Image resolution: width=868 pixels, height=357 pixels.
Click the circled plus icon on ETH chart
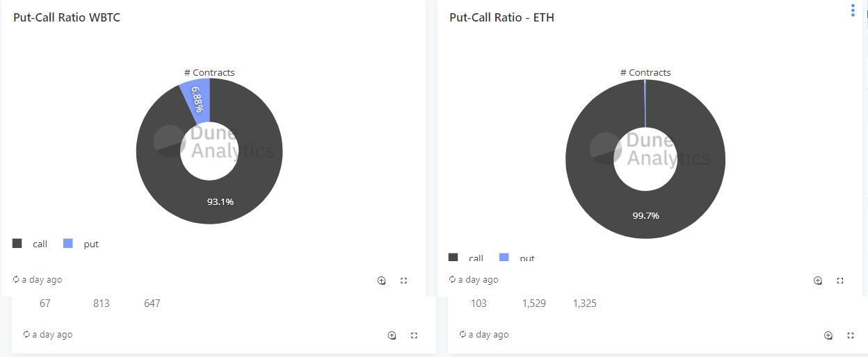pos(818,281)
